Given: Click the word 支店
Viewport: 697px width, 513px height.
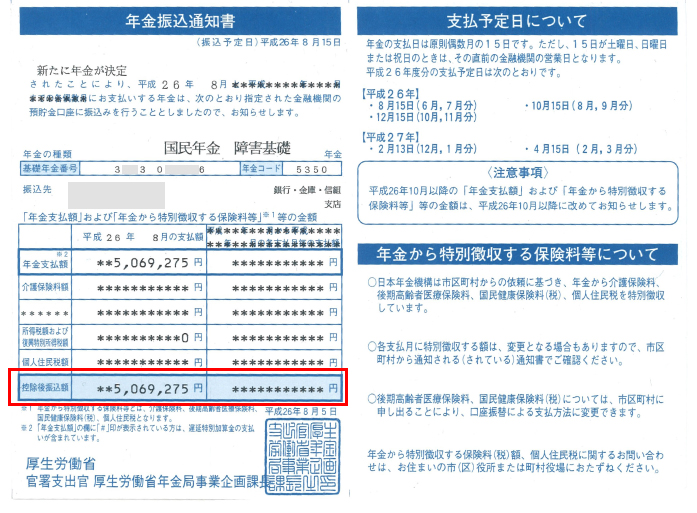Looking at the screenshot, I should point(332,204).
